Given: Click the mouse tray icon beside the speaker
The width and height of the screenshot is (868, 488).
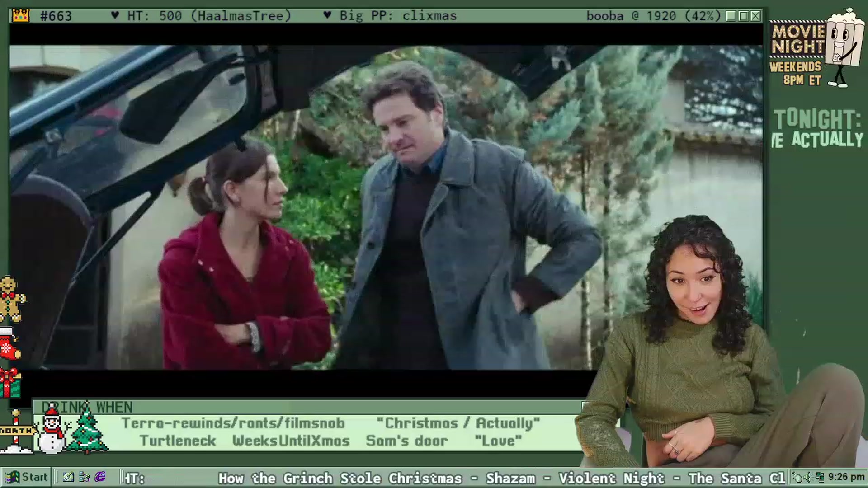Looking at the screenshot, I should point(797,477).
